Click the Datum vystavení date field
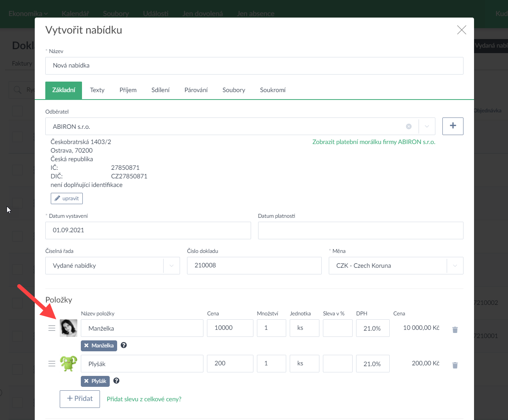This screenshot has height=420, width=508. coord(148,230)
